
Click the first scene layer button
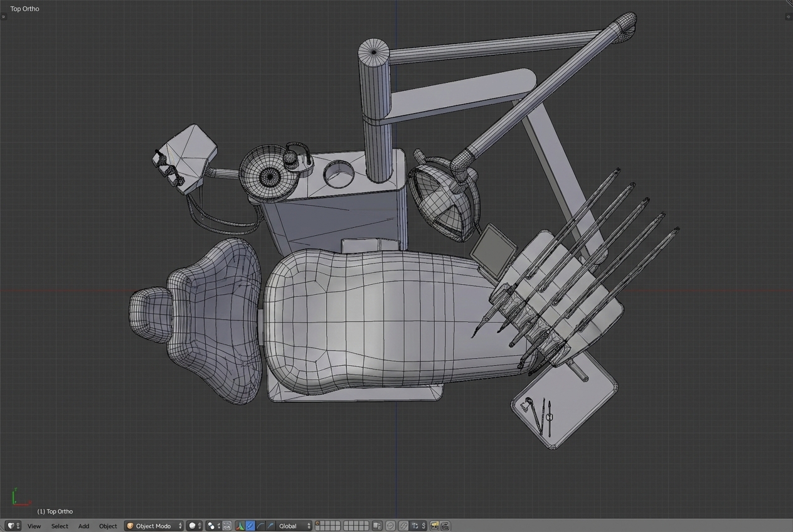pyautogui.click(x=318, y=523)
